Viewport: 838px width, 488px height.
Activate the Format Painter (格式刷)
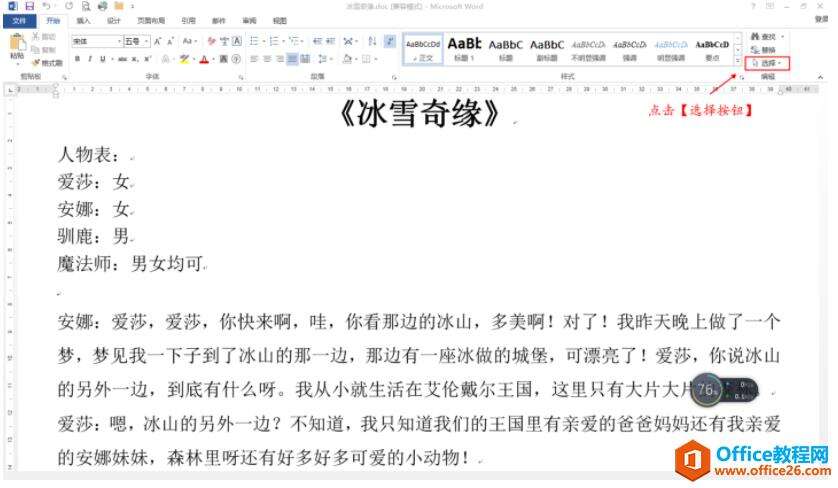(x=47, y=63)
